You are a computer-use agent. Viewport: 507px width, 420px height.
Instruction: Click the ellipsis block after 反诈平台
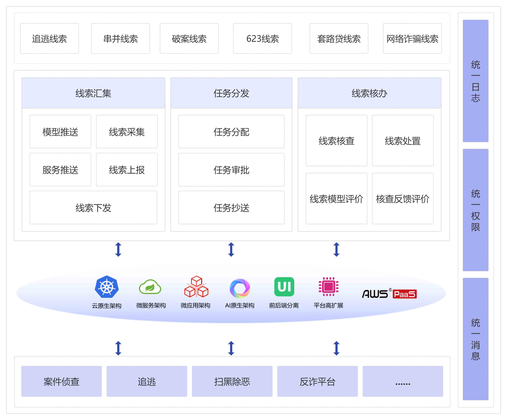tap(403, 381)
